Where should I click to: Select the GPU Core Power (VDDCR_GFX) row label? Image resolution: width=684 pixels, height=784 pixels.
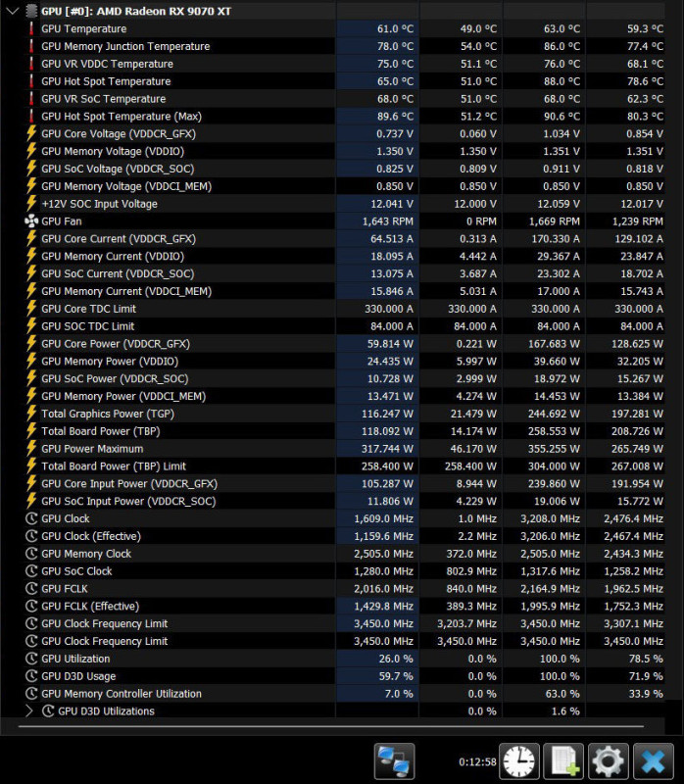[x=116, y=344]
